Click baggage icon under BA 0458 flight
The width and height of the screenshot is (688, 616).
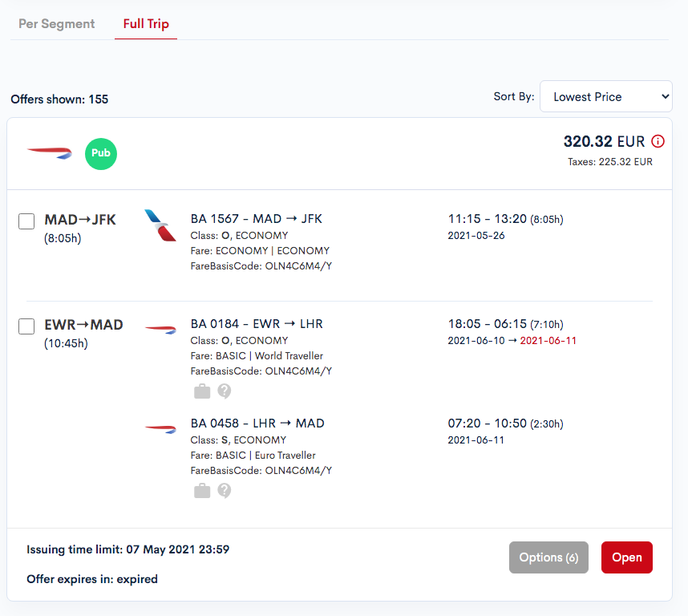(x=202, y=491)
